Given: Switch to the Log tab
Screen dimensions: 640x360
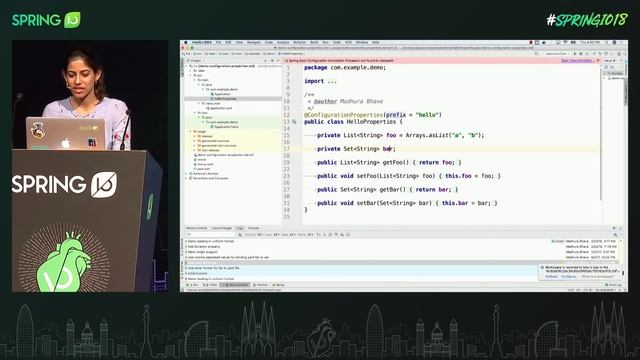Looking at the screenshot, I should tap(240, 228).
